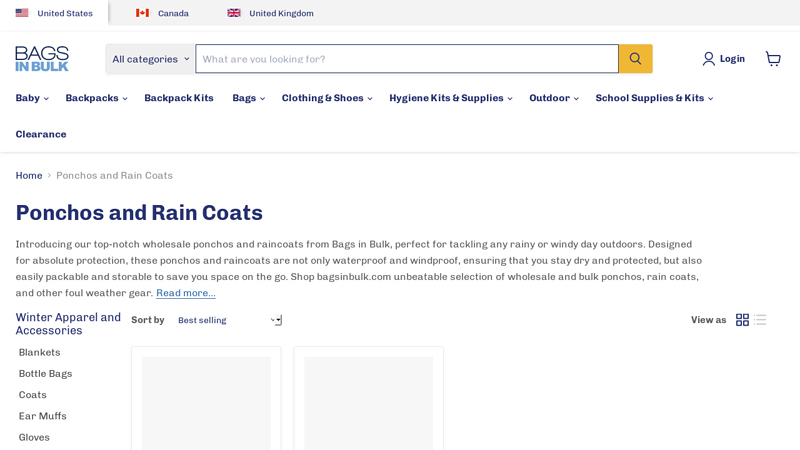The height and width of the screenshot is (450, 800).
Task: Expand School Supplies & Kits menu
Action: tap(654, 98)
